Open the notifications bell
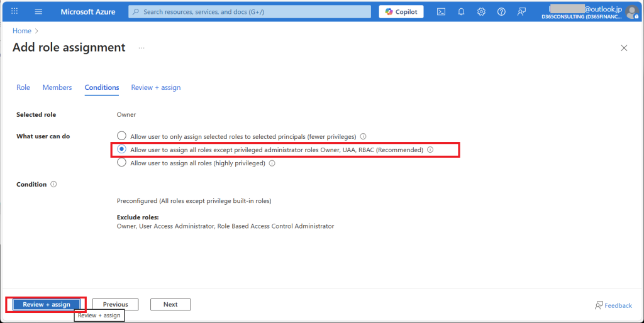 click(461, 12)
